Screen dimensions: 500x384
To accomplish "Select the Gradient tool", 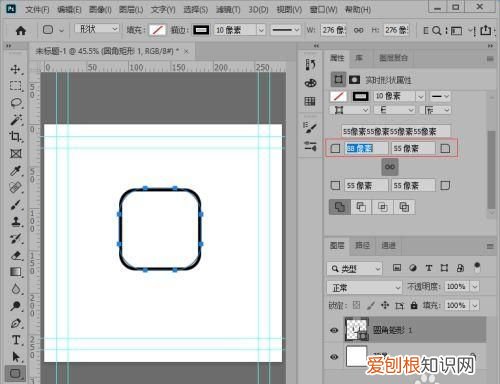I will click(x=15, y=272).
